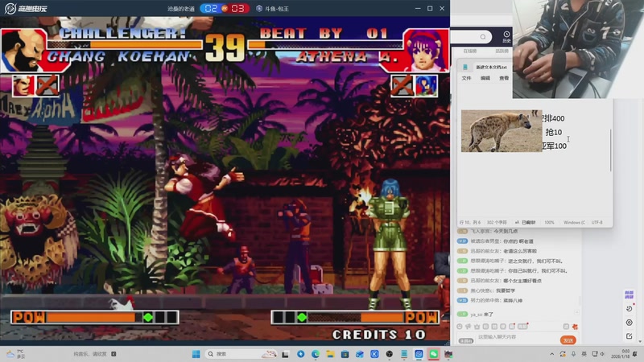Click the megaphone icon in chat toolbar
The image size is (644, 362).
click(x=469, y=327)
